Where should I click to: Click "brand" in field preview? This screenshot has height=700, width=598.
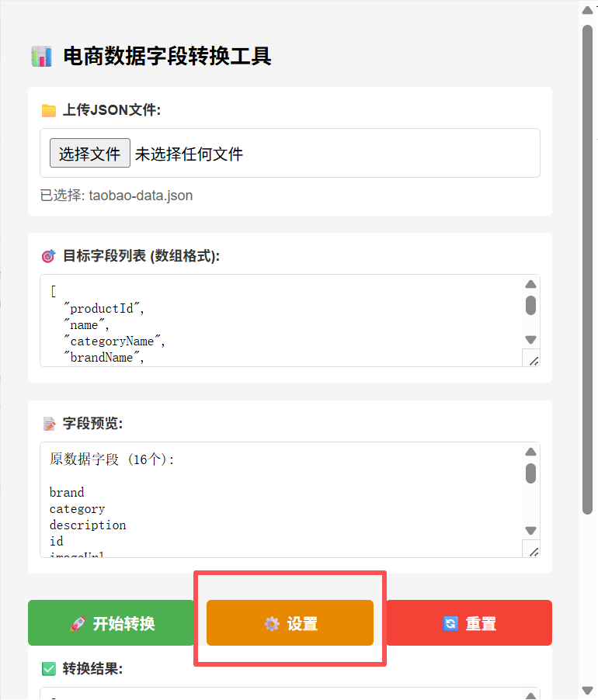point(67,493)
